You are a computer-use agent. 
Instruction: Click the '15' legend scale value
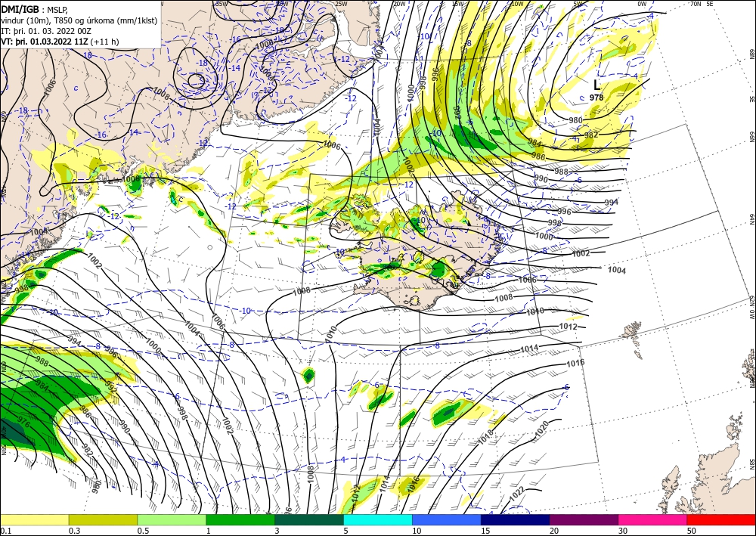coord(485,531)
